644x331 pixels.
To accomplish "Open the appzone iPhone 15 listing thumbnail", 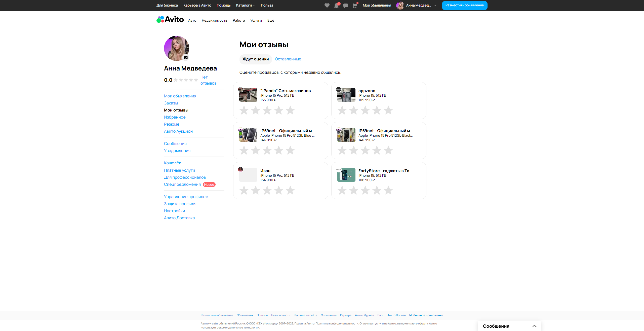I will tap(346, 95).
